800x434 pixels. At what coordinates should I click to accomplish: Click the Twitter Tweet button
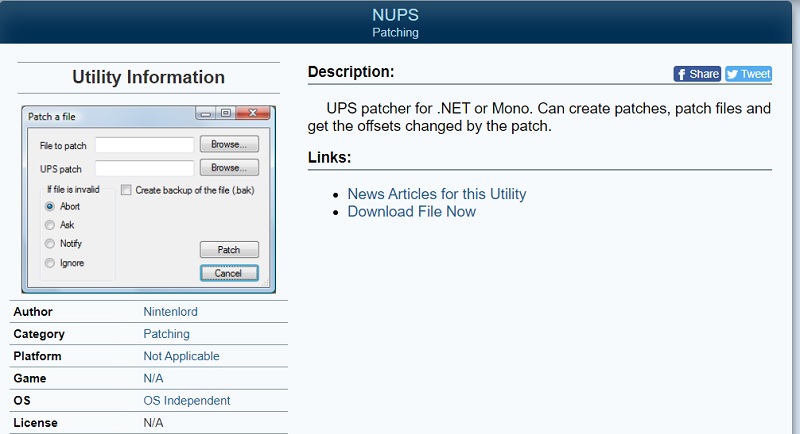(748, 74)
